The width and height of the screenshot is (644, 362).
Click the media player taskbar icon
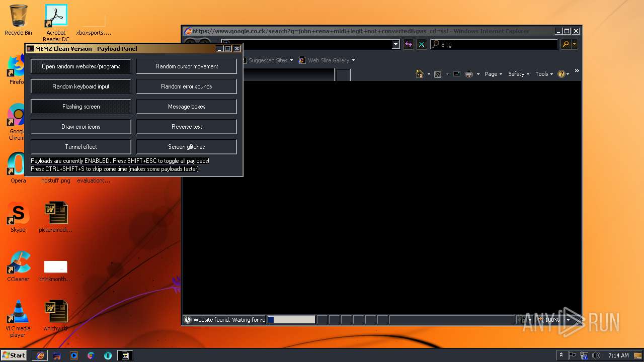click(x=74, y=355)
